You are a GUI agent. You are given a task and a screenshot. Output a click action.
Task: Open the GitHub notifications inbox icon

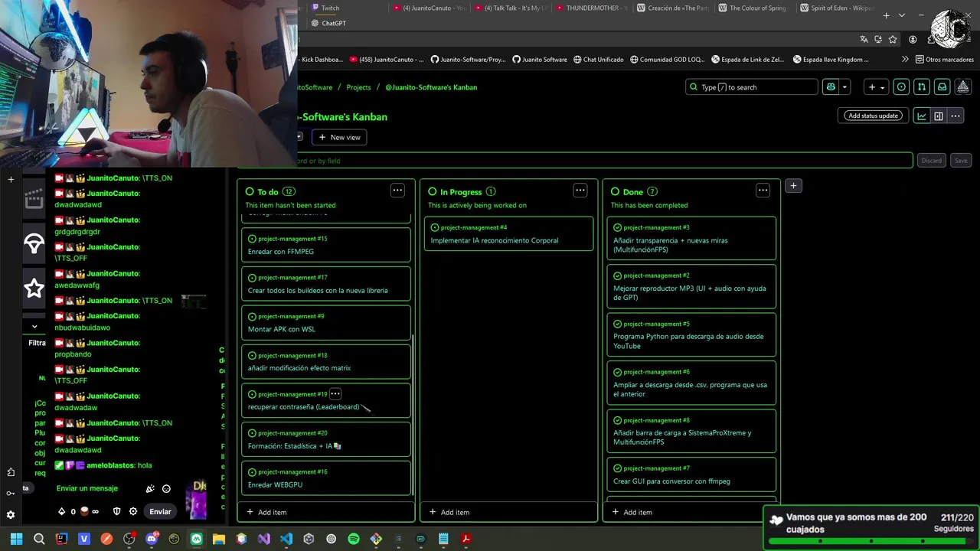[942, 87]
